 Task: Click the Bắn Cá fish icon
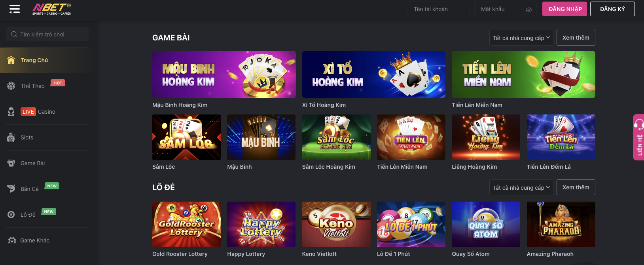tap(11, 189)
